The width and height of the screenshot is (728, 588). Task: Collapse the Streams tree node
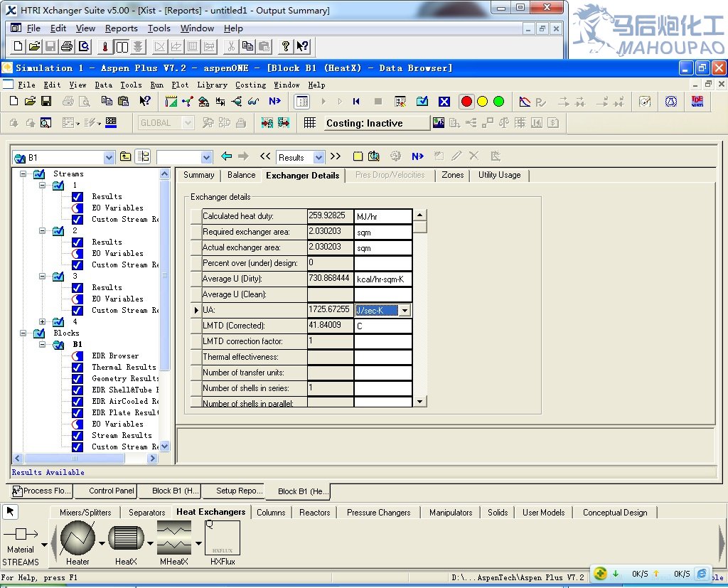point(23,174)
